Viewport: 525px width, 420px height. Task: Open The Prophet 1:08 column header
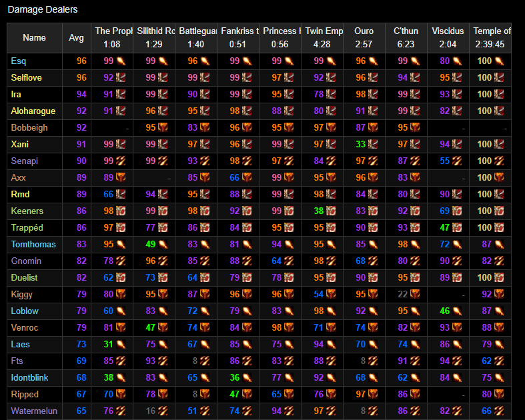click(x=112, y=38)
